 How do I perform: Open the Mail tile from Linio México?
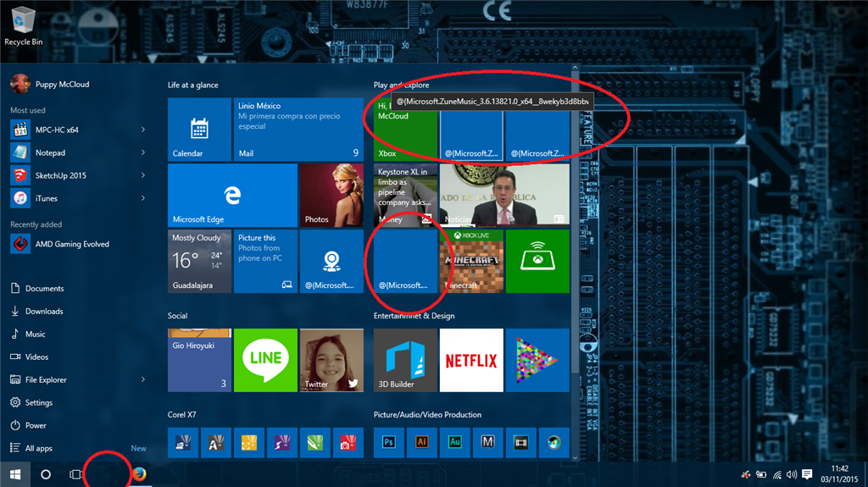(298, 130)
